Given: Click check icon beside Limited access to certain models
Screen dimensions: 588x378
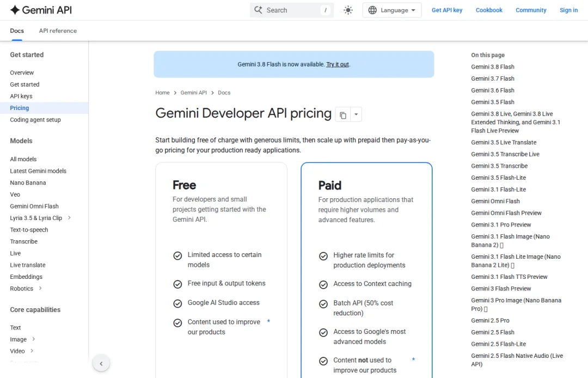Looking at the screenshot, I should click(177, 256).
